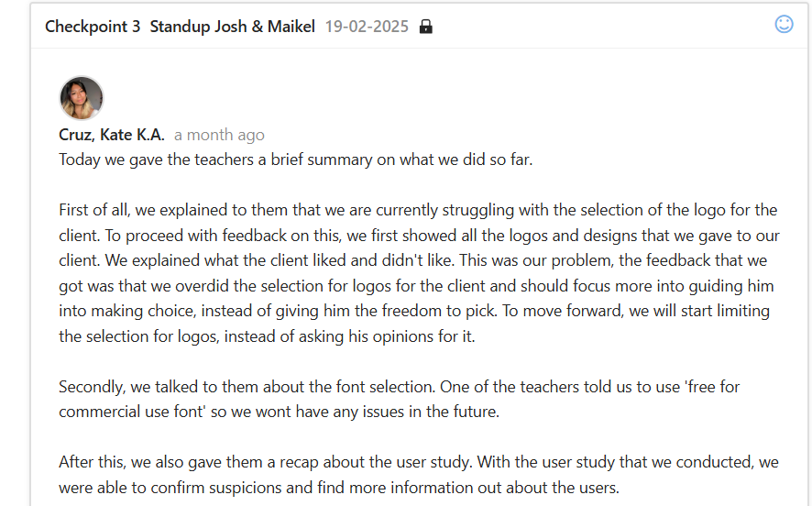Click the padlock icon beside the date
This screenshot has height=506, width=812.
pos(425,27)
